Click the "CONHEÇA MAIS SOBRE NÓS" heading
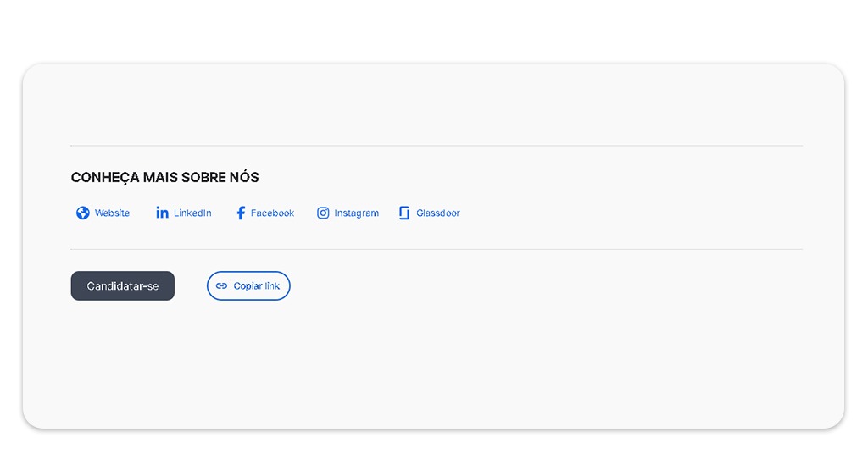Image resolution: width=868 pixels, height=454 pixels. [164, 178]
